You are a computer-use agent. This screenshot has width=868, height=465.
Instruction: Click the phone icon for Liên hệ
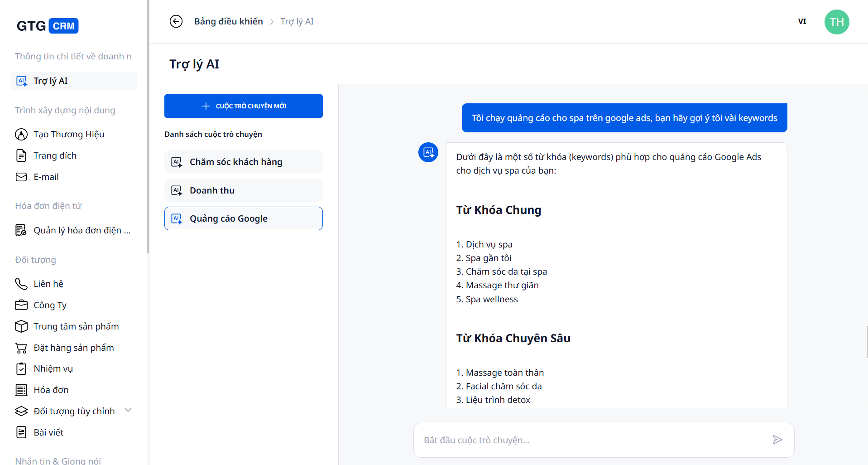21,284
